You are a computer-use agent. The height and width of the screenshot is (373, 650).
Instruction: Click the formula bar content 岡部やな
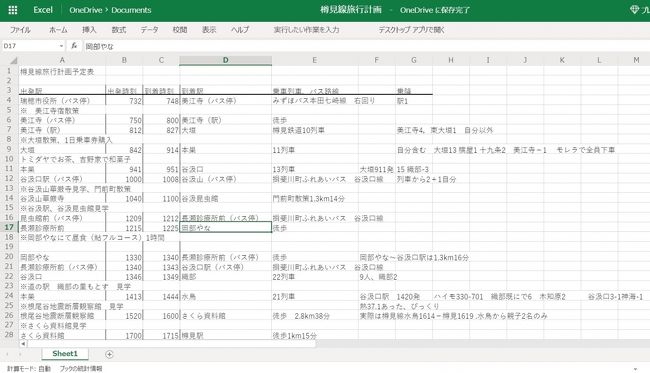pos(99,46)
